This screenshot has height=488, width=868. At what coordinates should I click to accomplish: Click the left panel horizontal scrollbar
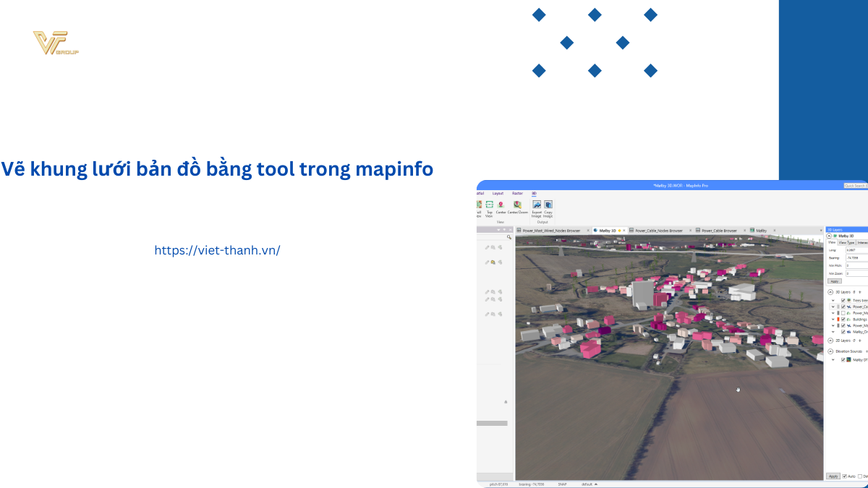tap(492, 423)
